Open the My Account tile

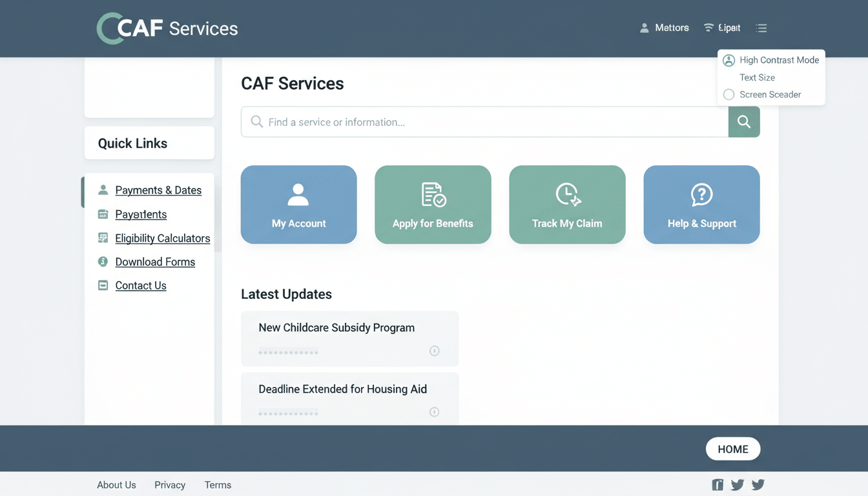[299, 205]
